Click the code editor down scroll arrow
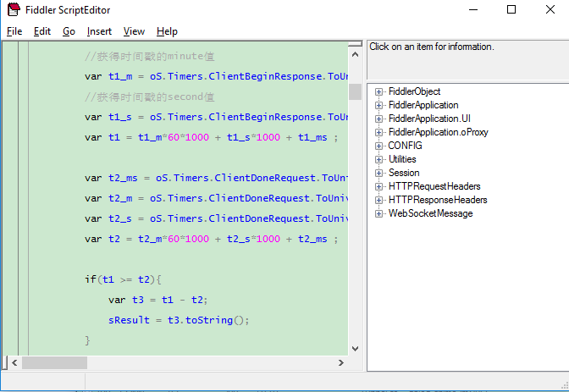This screenshot has width=569, height=392. [x=356, y=349]
